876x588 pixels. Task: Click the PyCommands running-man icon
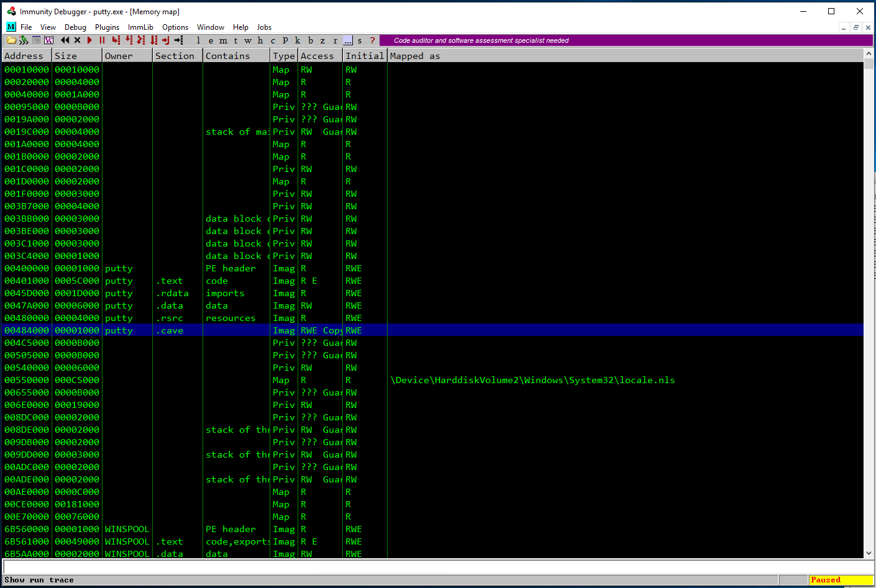[24, 40]
